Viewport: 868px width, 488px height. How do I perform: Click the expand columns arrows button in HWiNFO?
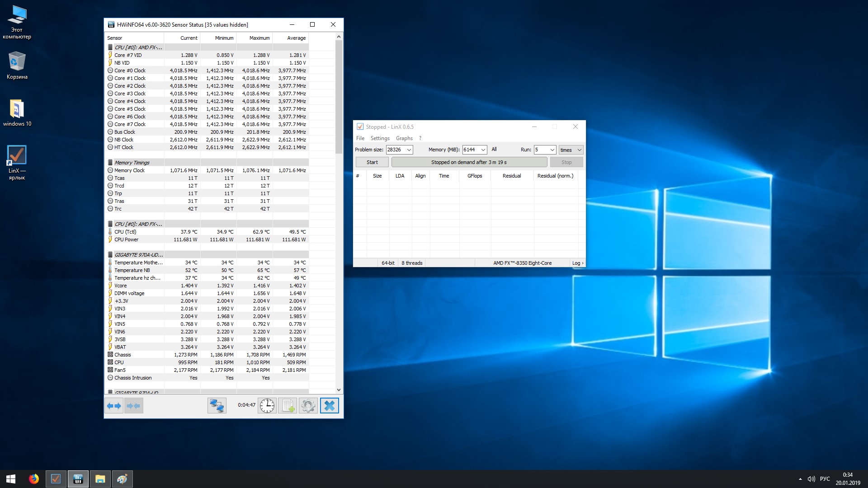[114, 406]
